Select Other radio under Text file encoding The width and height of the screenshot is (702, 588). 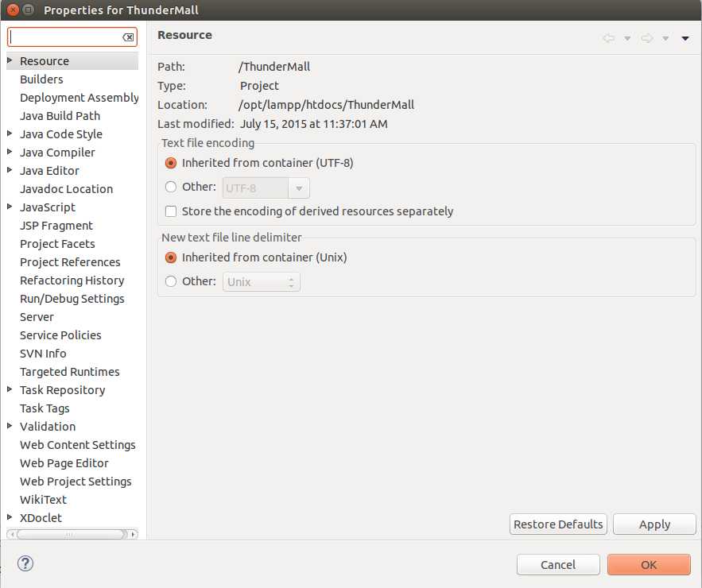[x=171, y=187]
